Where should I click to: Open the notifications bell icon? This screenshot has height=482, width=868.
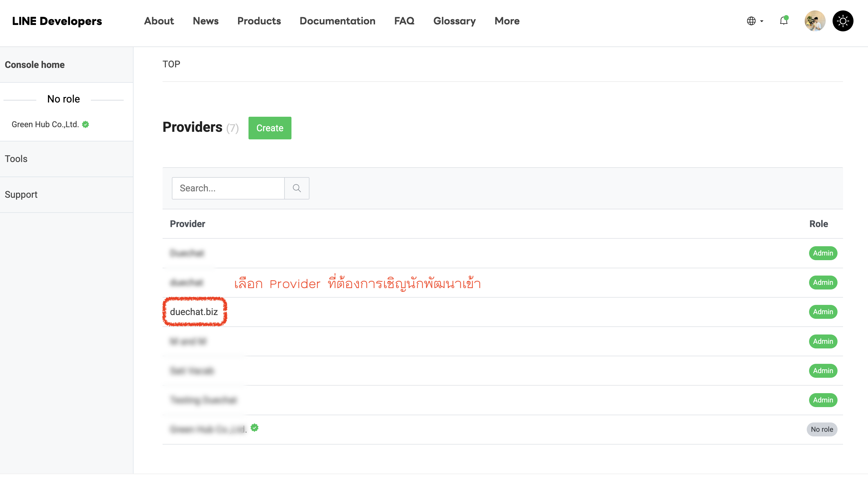tap(784, 21)
